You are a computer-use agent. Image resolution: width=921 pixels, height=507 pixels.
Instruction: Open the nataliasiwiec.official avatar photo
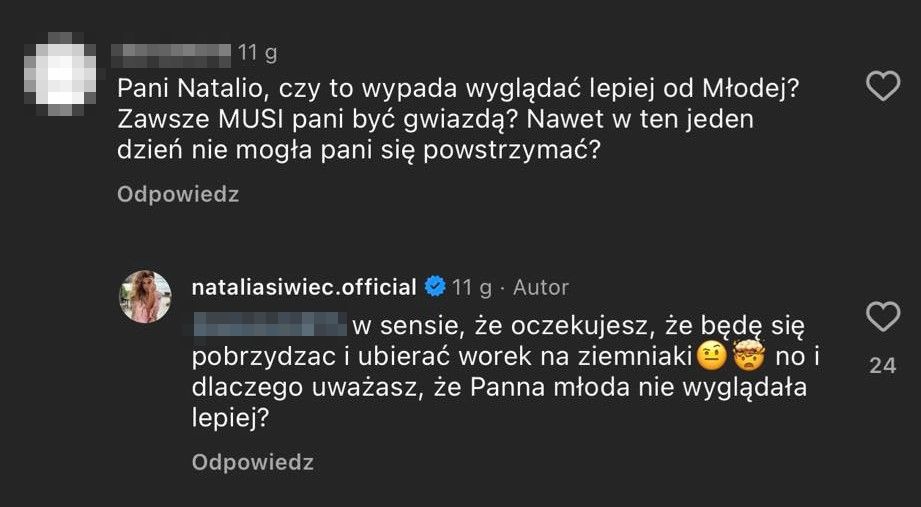tap(145, 297)
